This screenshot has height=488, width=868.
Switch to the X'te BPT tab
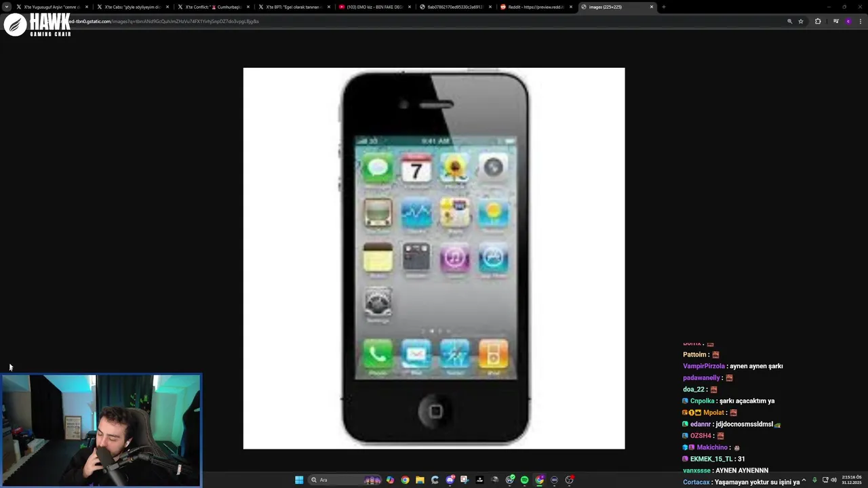tap(294, 7)
